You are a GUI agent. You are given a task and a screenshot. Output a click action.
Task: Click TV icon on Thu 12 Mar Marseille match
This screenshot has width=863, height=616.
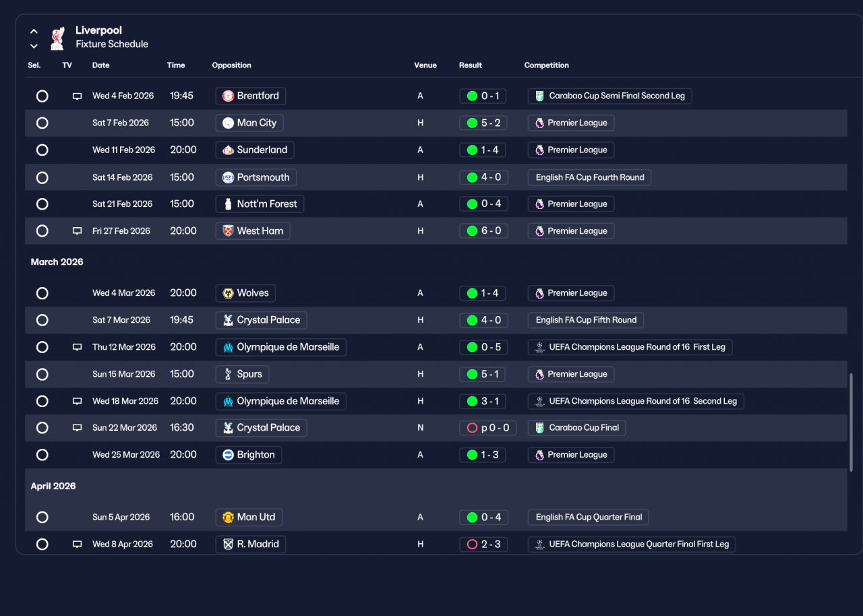(77, 347)
